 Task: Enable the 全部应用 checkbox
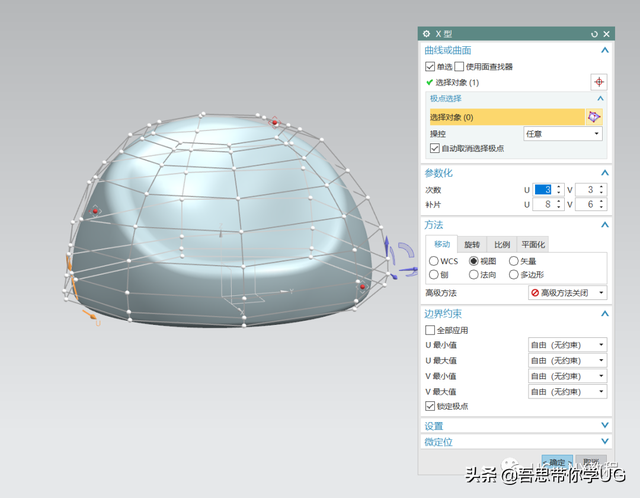point(430,330)
